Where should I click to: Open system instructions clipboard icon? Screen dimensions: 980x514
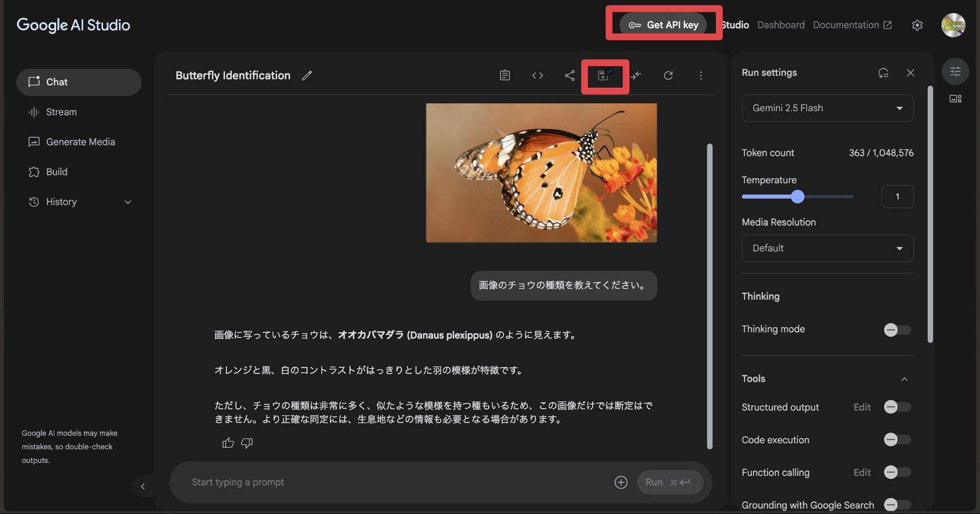point(504,75)
